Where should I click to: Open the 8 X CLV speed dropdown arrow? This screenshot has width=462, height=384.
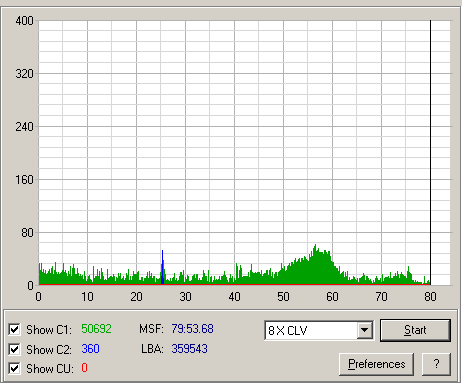click(365, 330)
